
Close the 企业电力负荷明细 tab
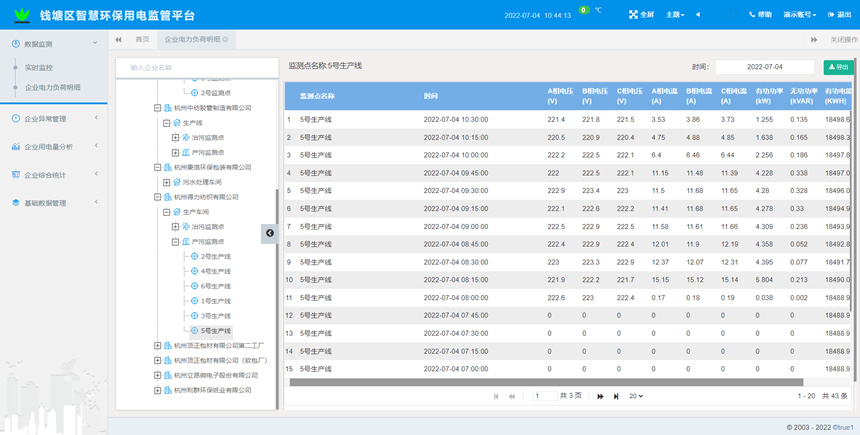tap(225, 40)
